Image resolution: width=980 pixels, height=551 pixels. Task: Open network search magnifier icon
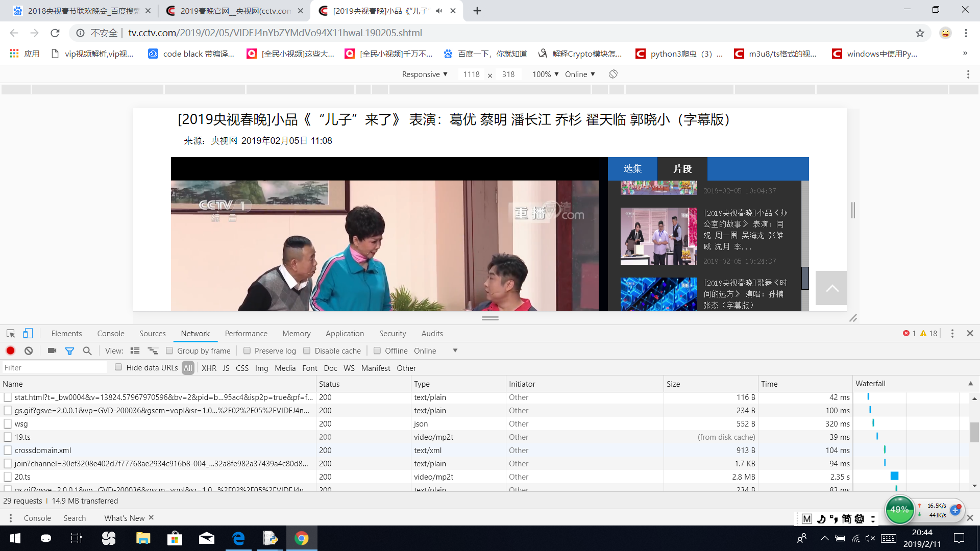coord(87,351)
